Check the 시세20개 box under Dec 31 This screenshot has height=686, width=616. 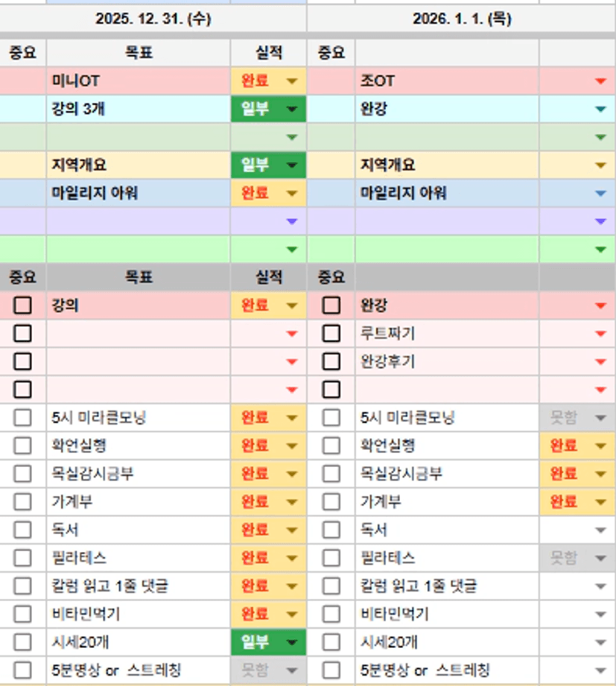point(22,642)
